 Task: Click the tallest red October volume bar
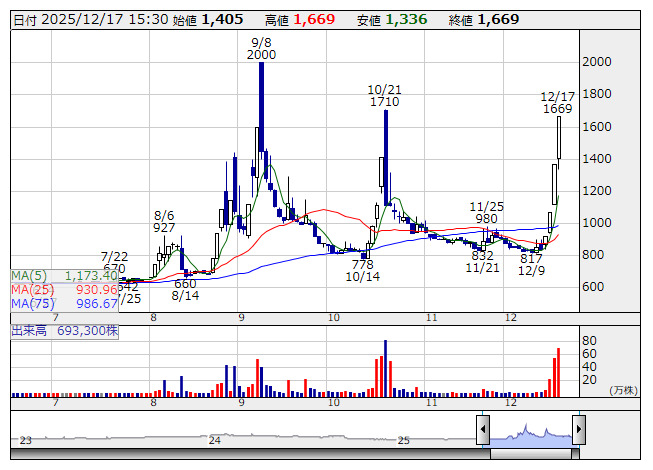pos(383,367)
